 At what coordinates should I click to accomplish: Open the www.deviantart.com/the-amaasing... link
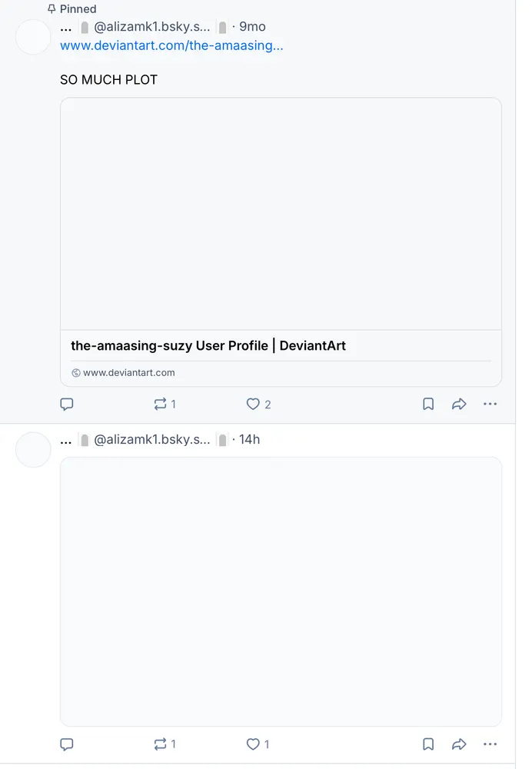pyautogui.click(x=171, y=45)
